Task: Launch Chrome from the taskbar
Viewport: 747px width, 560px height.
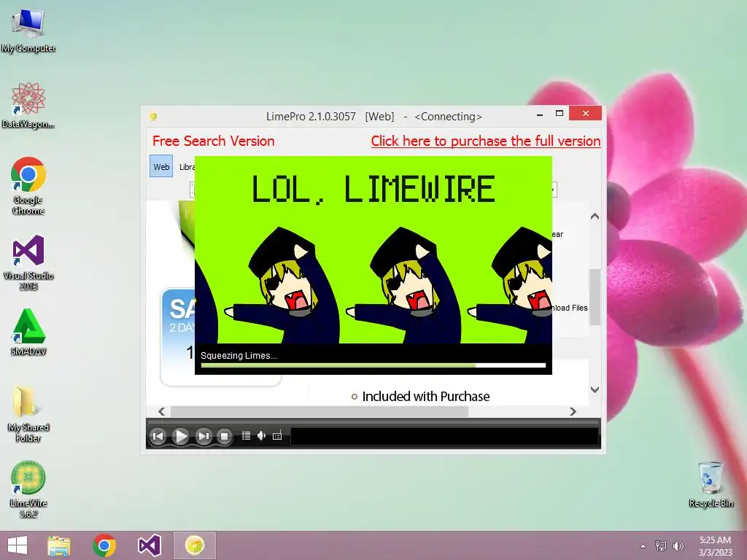Action: pos(104,545)
